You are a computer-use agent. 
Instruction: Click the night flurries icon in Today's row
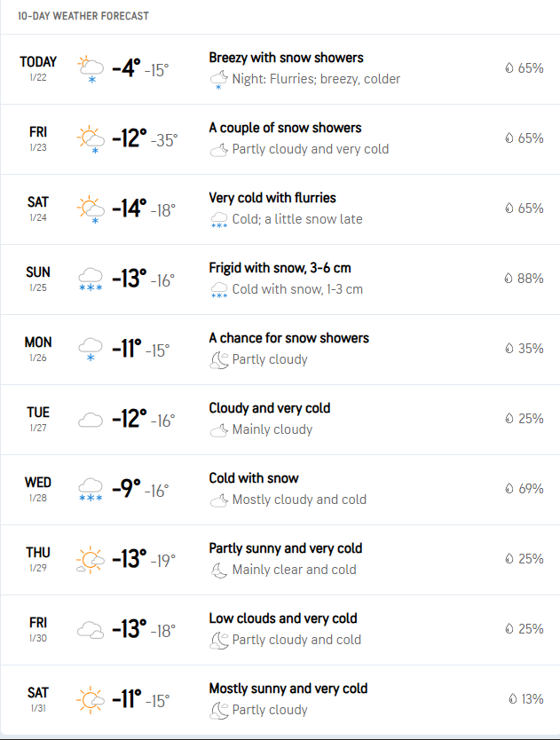click(x=218, y=80)
